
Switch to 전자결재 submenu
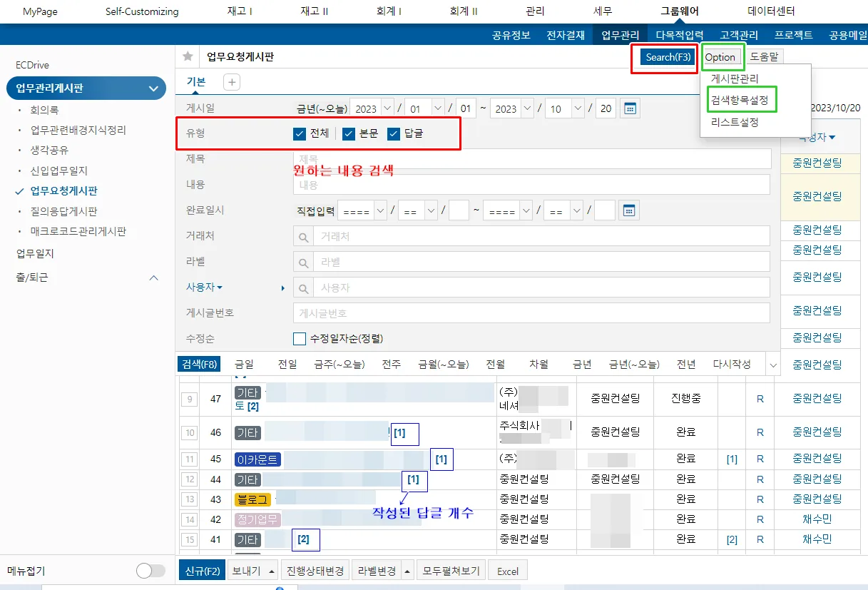click(x=566, y=34)
